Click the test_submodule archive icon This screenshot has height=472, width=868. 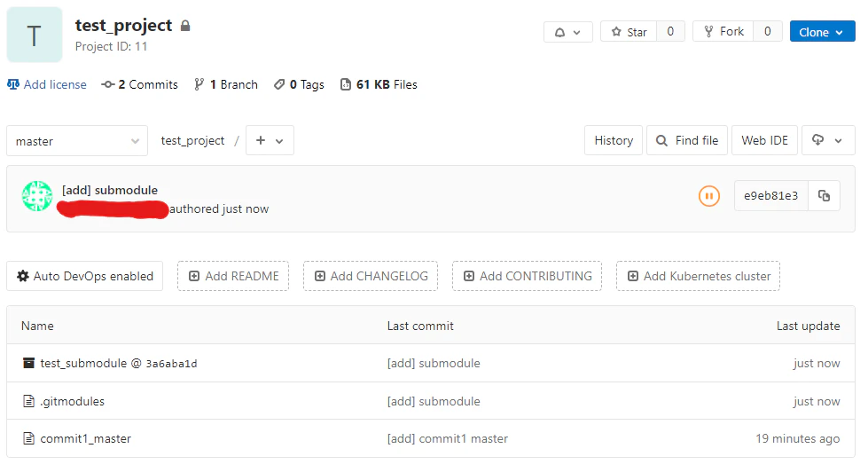pos(28,363)
